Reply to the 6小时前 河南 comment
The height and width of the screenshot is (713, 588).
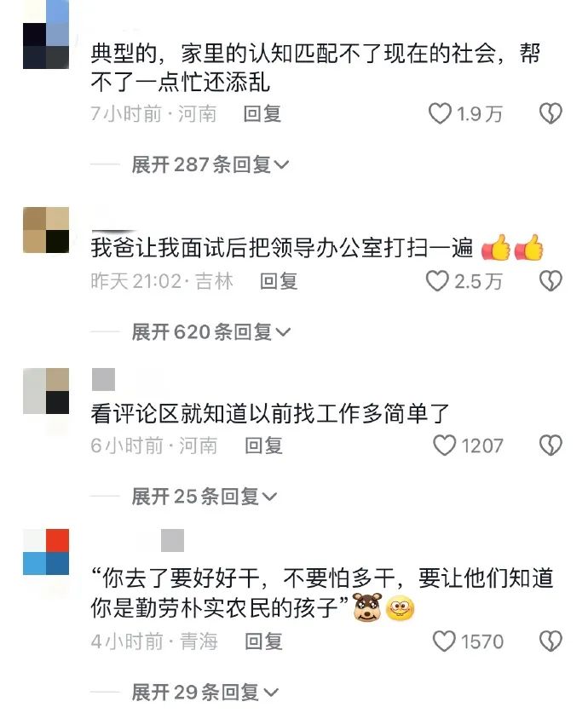[x=264, y=446]
